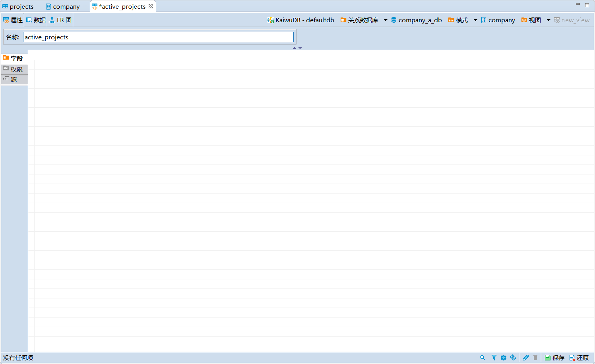Open settings via the gear icon

[504, 358]
